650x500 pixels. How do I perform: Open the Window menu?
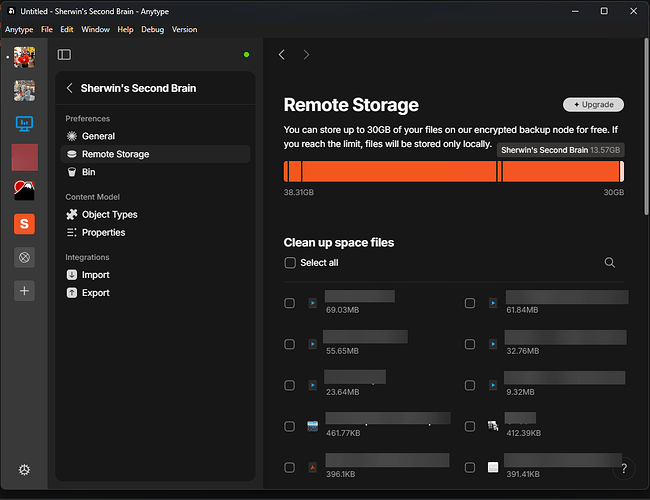(x=95, y=29)
